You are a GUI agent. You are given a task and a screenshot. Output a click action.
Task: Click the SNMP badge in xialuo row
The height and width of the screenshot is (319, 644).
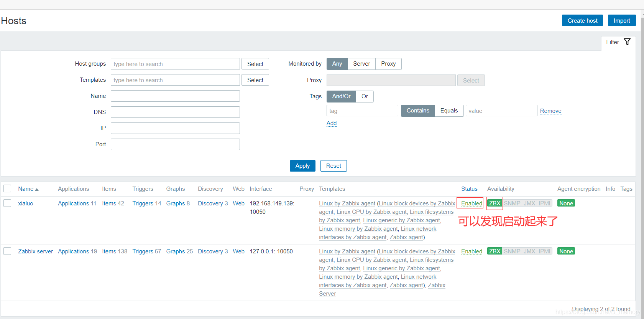512,203
